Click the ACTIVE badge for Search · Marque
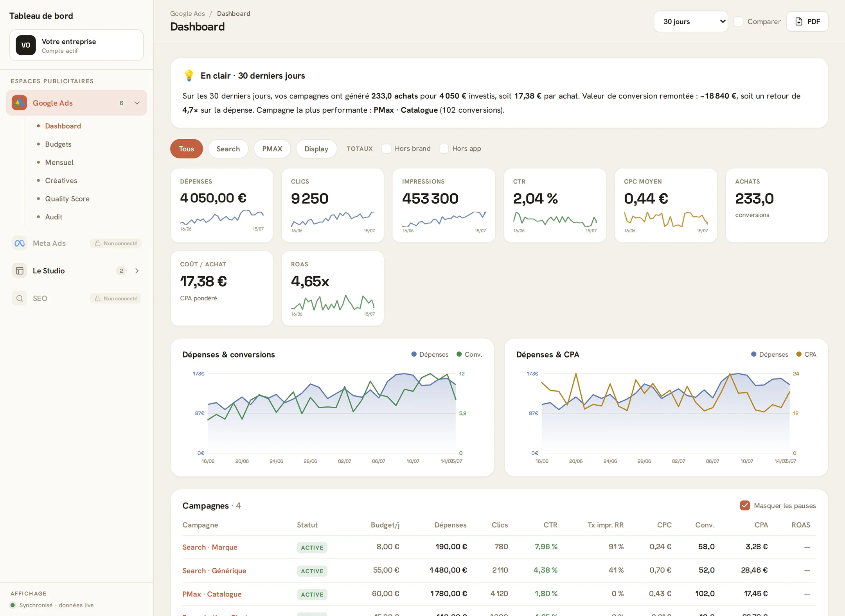Viewport: 845px width, 616px height. click(312, 548)
